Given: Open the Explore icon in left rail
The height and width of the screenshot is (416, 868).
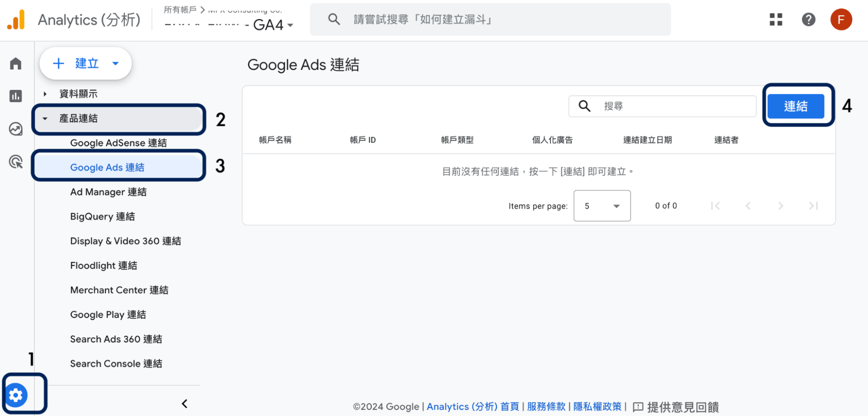Looking at the screenshot, I should [16, 129].
